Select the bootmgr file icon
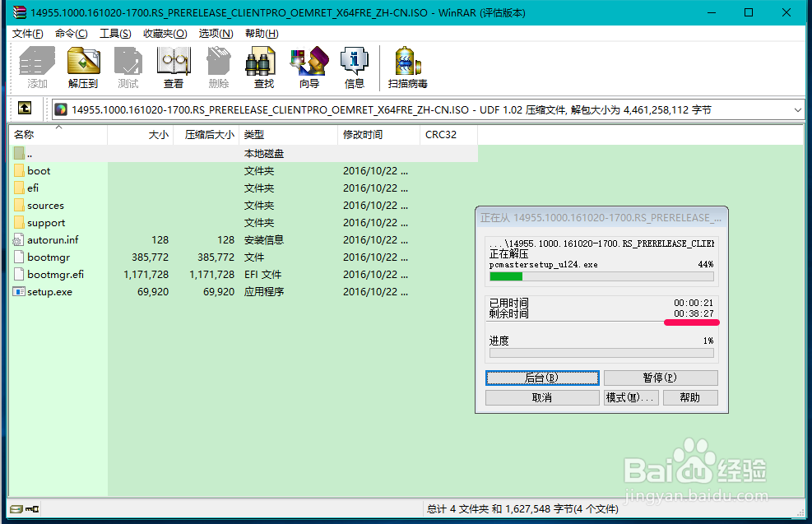Viewport: 812px width, 524px height. (19, 257)
